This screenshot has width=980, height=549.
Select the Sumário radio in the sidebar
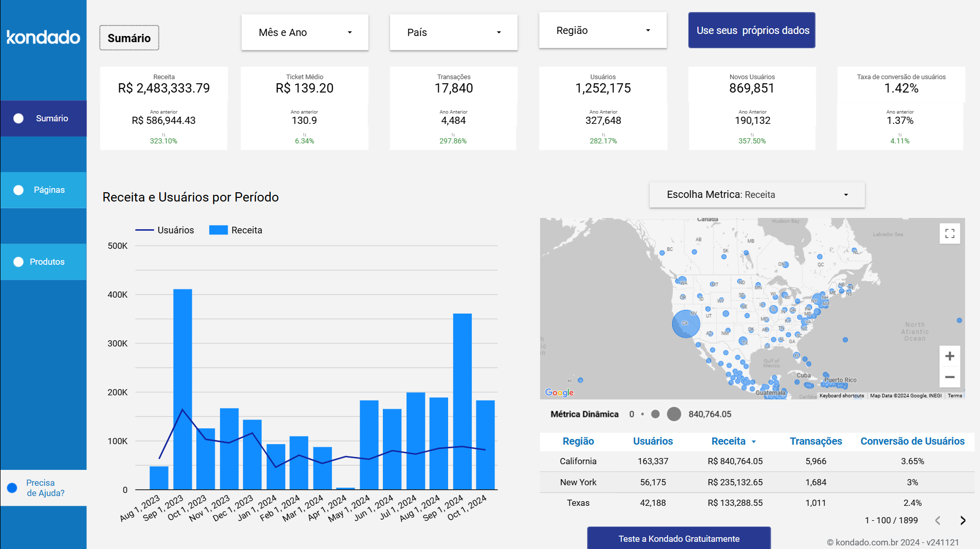point(19,118)
